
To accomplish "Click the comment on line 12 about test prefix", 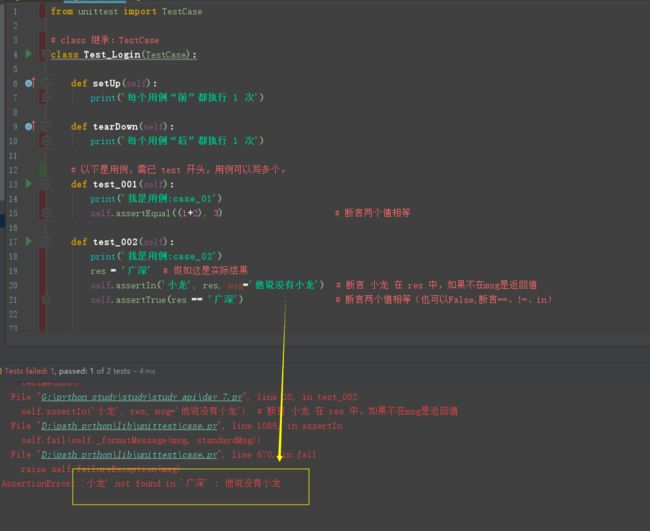I will tap(179, 170).
